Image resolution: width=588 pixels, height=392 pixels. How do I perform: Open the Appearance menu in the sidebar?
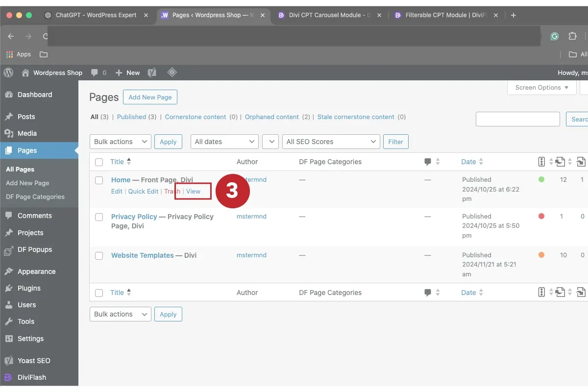(38, 271)
